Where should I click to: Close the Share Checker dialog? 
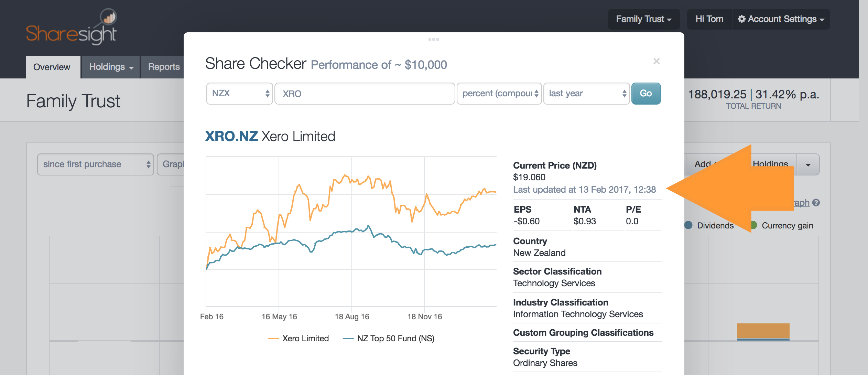tap(657, 61)
